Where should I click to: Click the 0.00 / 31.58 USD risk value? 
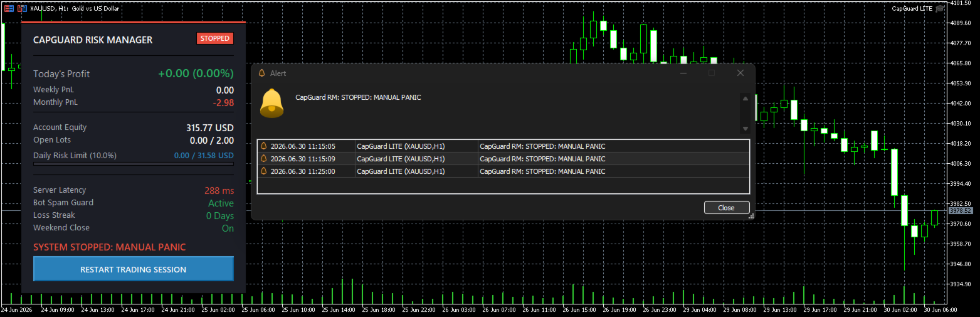click(204, 156)
